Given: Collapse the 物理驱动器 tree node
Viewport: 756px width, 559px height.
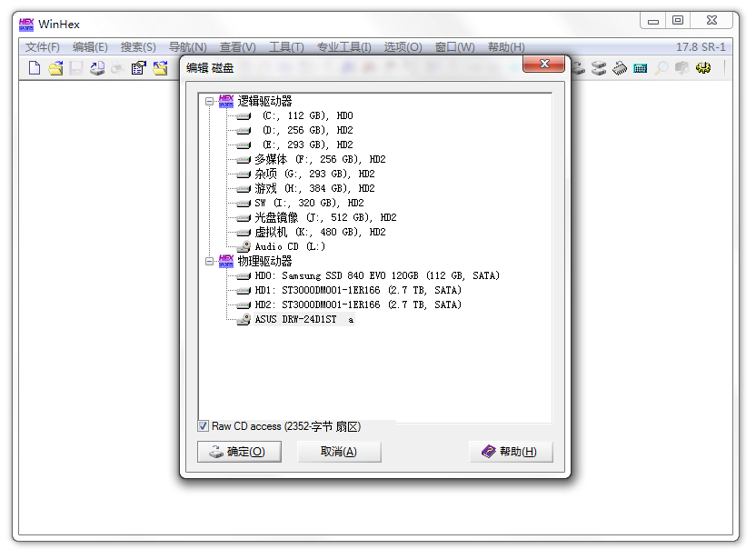Looking at the screenshot, I should [x=209, y=262].
